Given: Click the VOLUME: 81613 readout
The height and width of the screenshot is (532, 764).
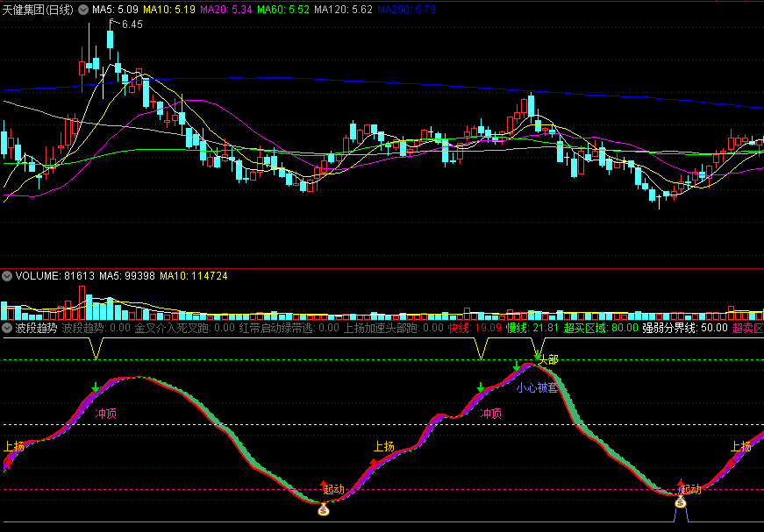Looking at the screenshot, I should click(55, 276).
